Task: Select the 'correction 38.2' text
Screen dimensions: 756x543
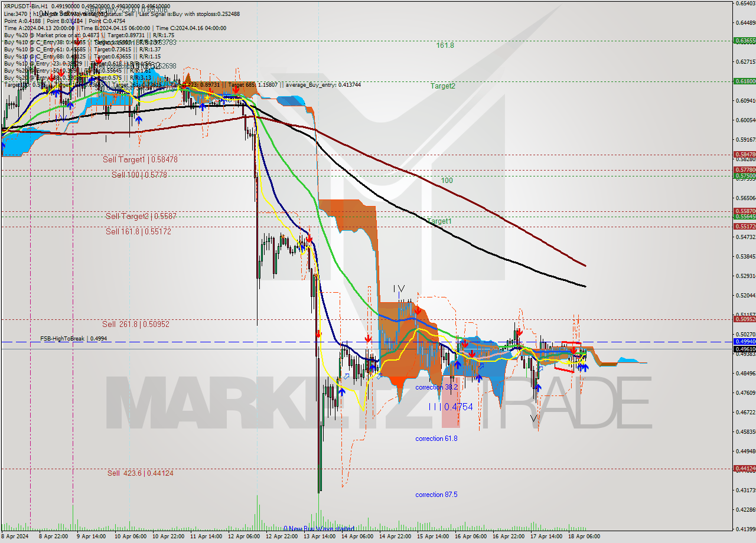Action: tap(436, 388)
